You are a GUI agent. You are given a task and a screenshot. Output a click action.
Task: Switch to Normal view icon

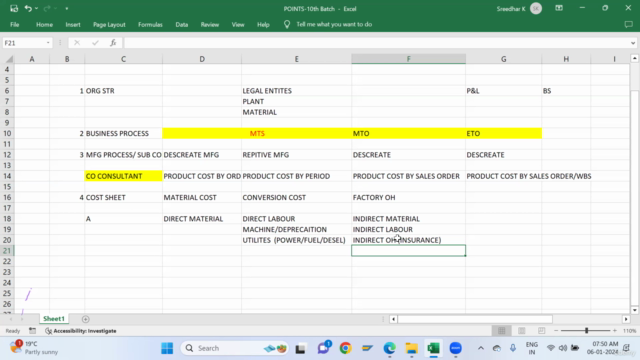pos(502,331)
